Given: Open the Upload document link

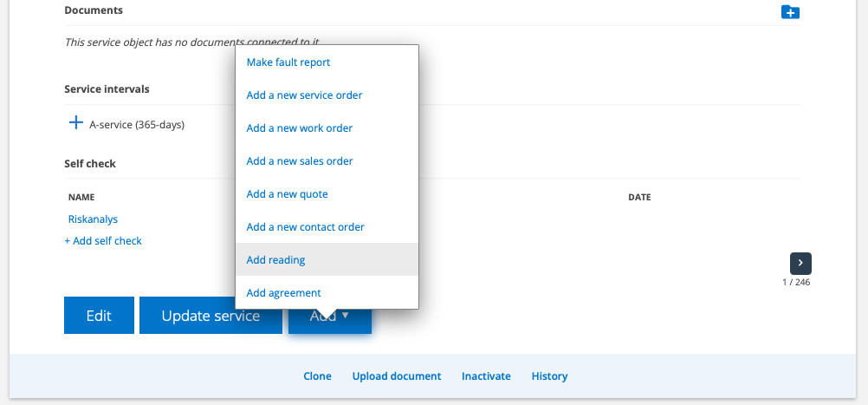Looking at the screenshot, I should (x=396, y=376).
